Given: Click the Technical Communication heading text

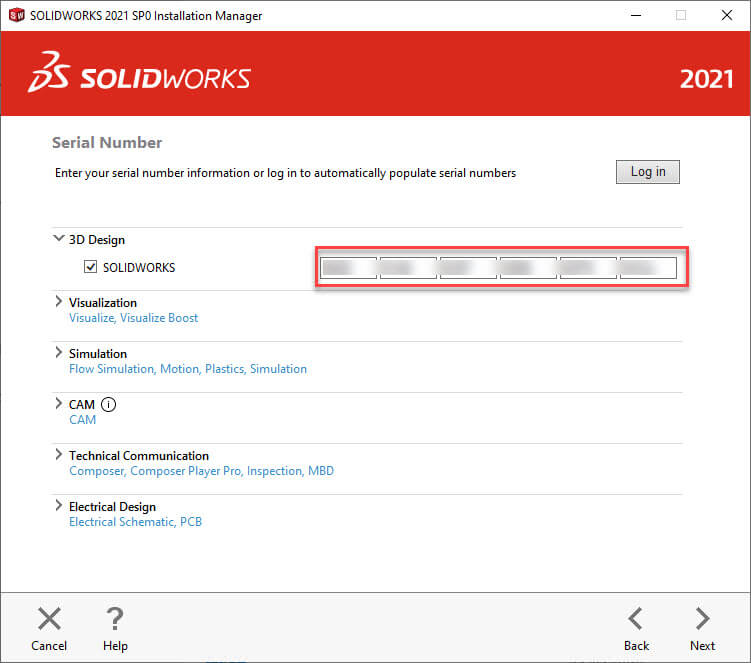Looking at the screenshot, I should tap(139, 456).
